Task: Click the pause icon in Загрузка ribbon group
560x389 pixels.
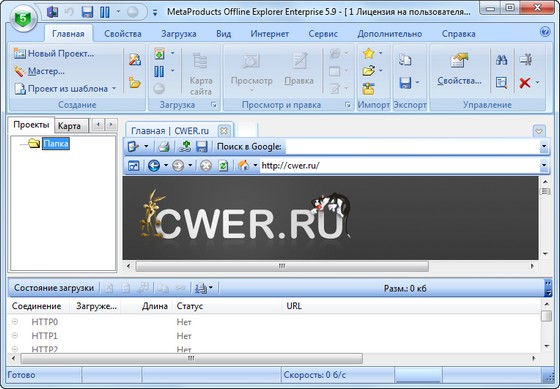Action: pyautogui.click(x=159, y=71)
